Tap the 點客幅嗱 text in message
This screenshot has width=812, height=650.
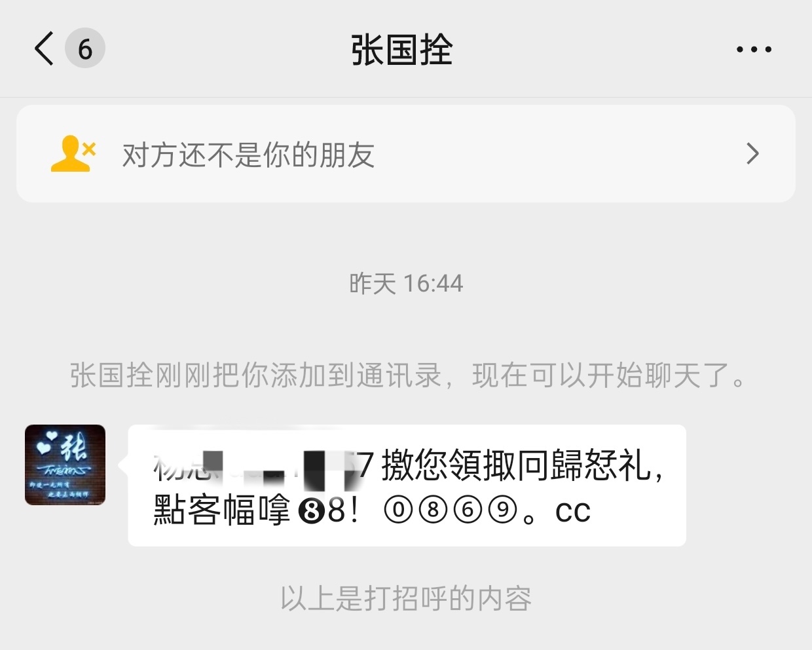tap(221, 510)
